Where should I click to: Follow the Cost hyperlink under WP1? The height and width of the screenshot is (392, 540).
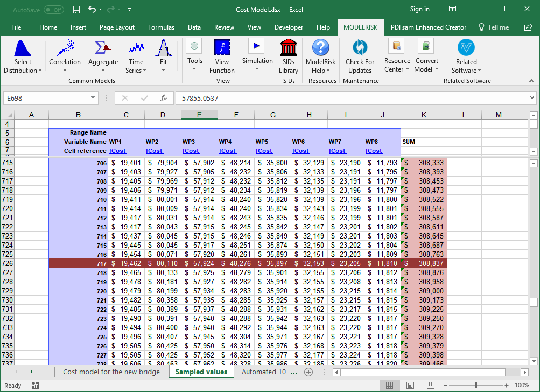point(117,151)
